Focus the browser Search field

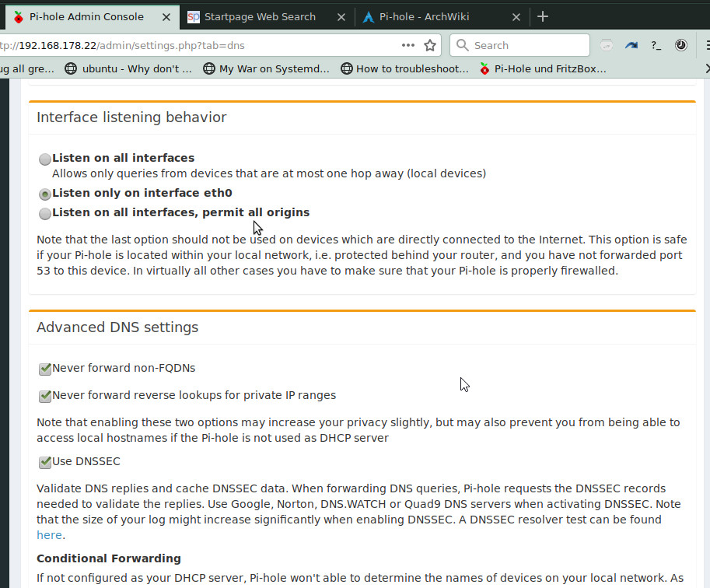click(x=519, y=45)
